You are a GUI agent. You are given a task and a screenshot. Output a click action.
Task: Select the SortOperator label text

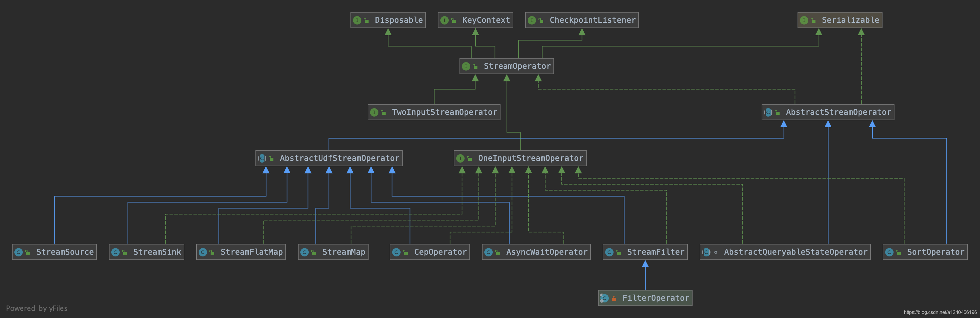point(935,252)
